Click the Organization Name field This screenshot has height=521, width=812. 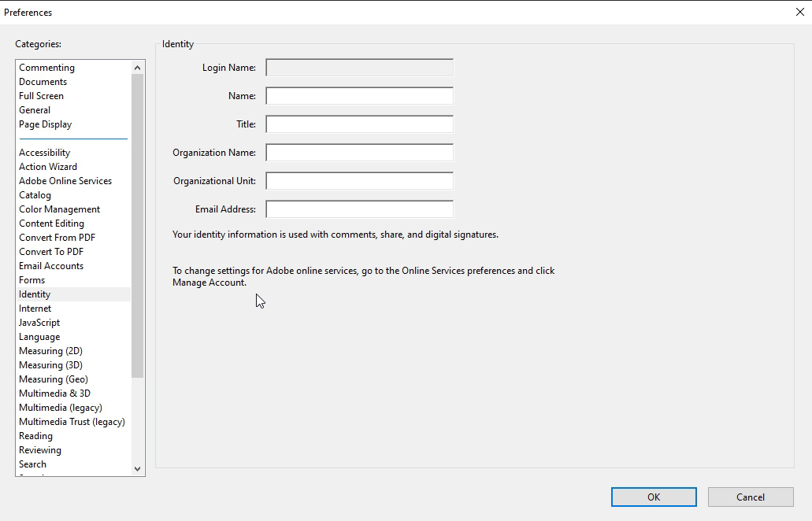click(359, 153)
